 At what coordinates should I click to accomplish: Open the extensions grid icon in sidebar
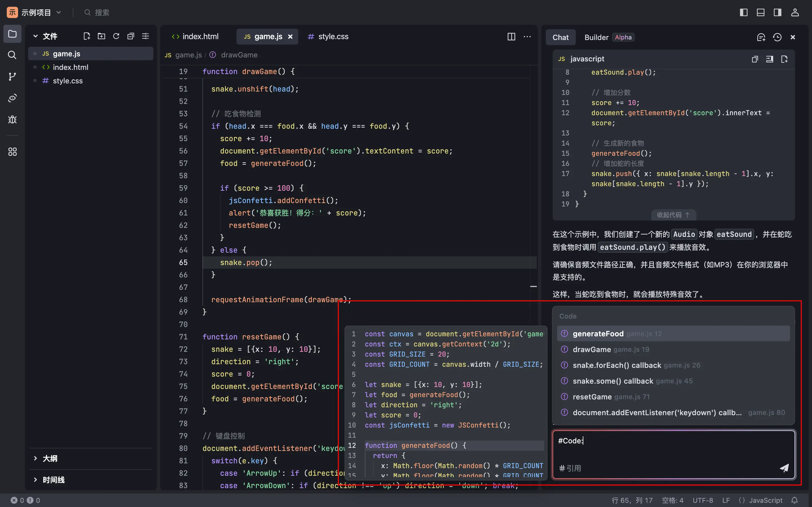click(x=12, y=152)
